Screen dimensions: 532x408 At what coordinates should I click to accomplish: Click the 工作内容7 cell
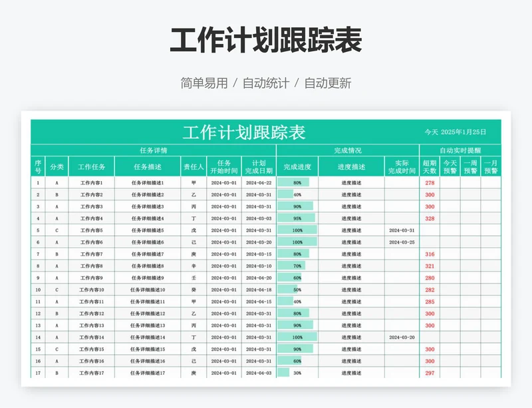[92, 254]
